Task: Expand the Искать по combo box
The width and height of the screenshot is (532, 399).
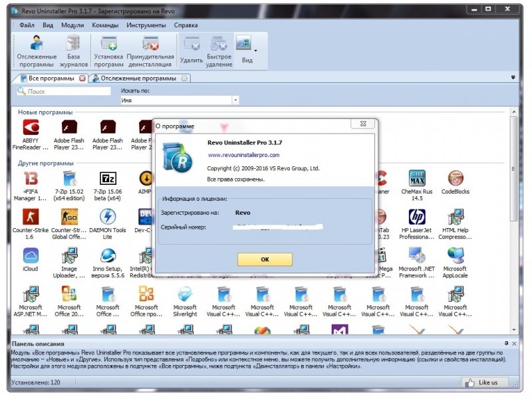Action: [235, 100]
